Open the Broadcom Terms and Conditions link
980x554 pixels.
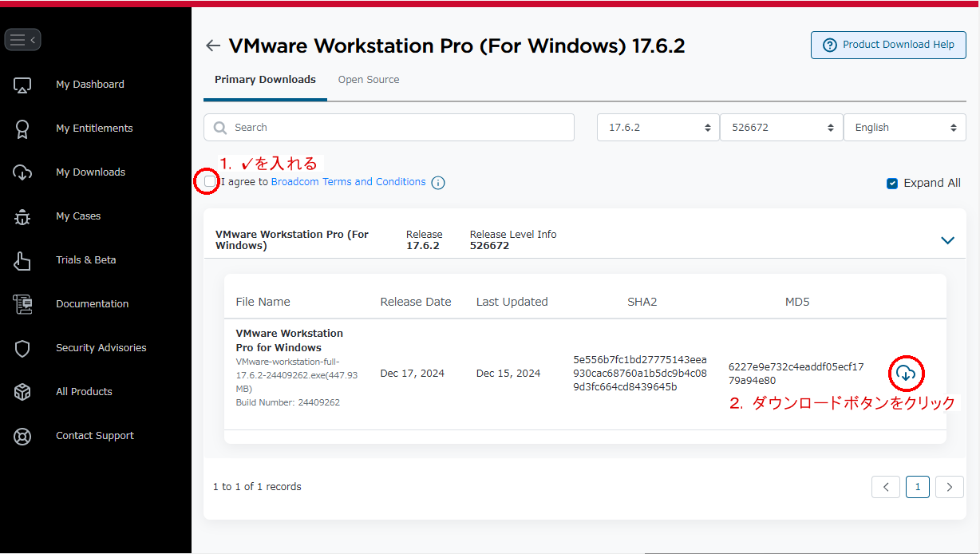click(349, 182)
